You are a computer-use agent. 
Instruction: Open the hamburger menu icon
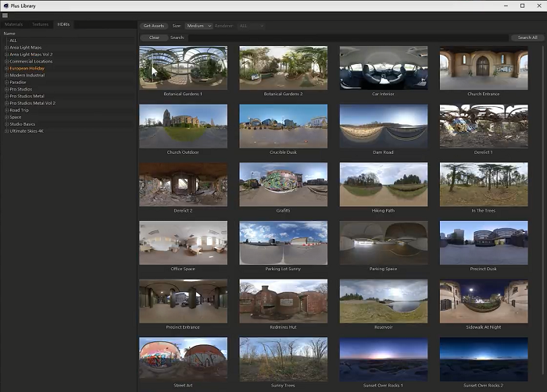pyautogui.click(x=5, y=16)
